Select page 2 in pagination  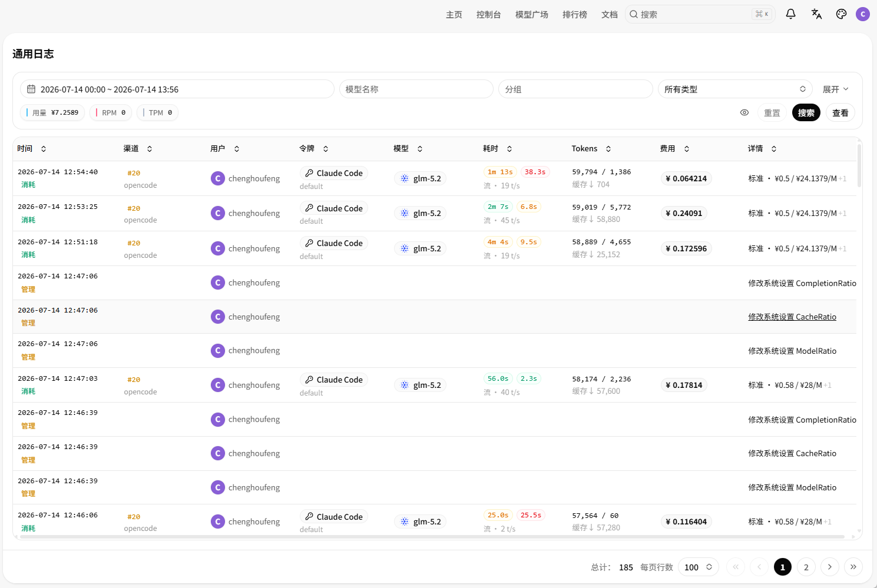(806, 567)
